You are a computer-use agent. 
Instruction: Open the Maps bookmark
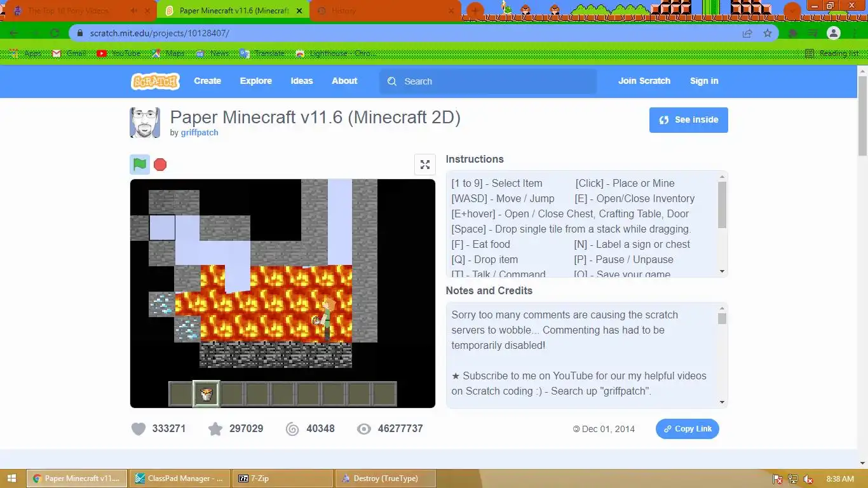point(168,53)
